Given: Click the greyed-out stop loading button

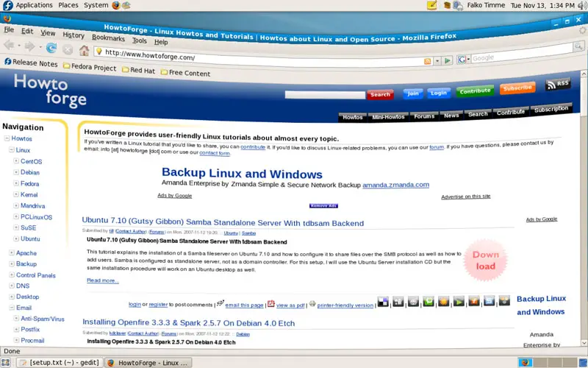Looking at the screenshot, I should point(68,49).
